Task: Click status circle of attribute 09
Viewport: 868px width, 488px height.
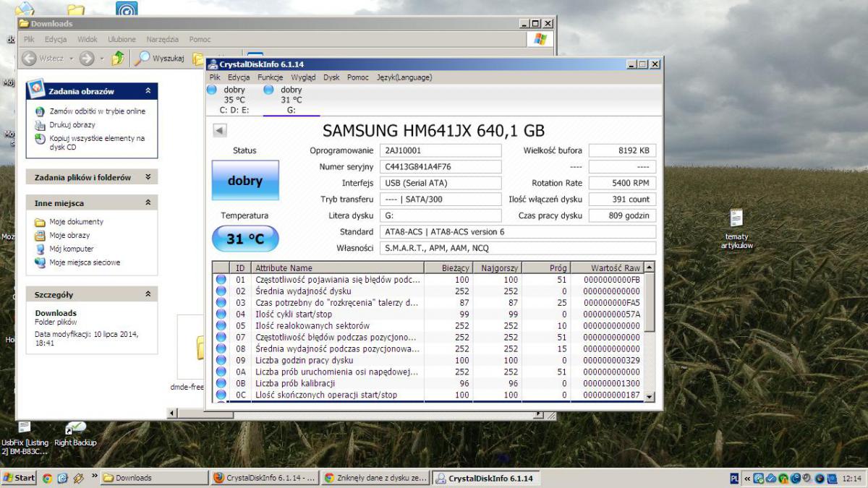Action: (x=221, y=360)
